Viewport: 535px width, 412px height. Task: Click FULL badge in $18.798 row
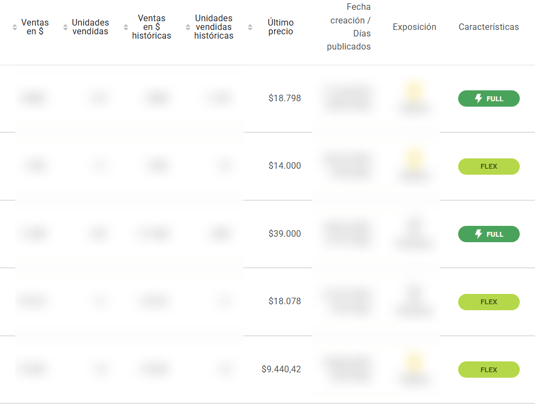click(x=489, y=99)
